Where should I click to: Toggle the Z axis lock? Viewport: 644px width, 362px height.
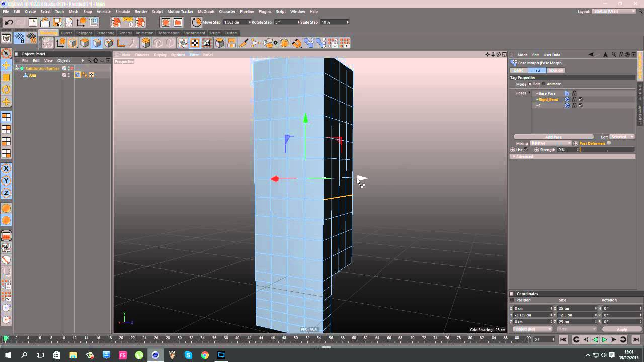pyautogui.click(x=6, y=193)
